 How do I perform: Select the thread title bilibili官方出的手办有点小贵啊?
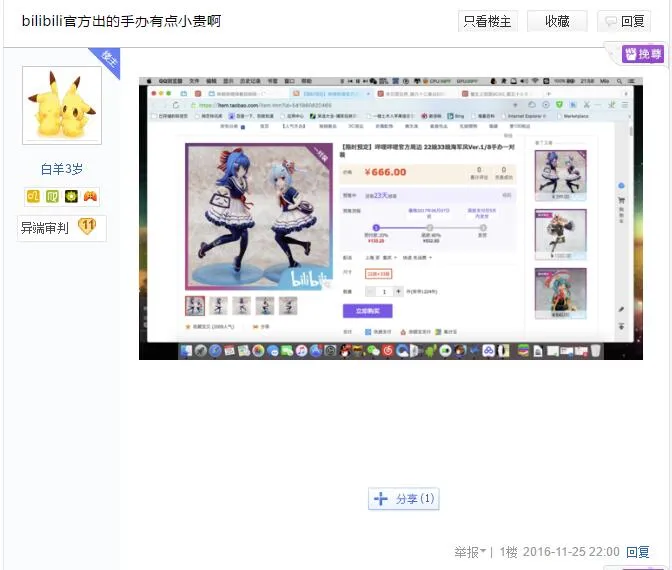point(121,21)
